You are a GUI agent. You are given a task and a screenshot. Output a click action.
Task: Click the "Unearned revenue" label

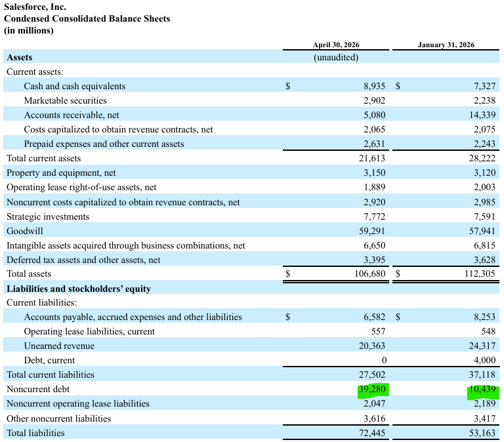59,346
